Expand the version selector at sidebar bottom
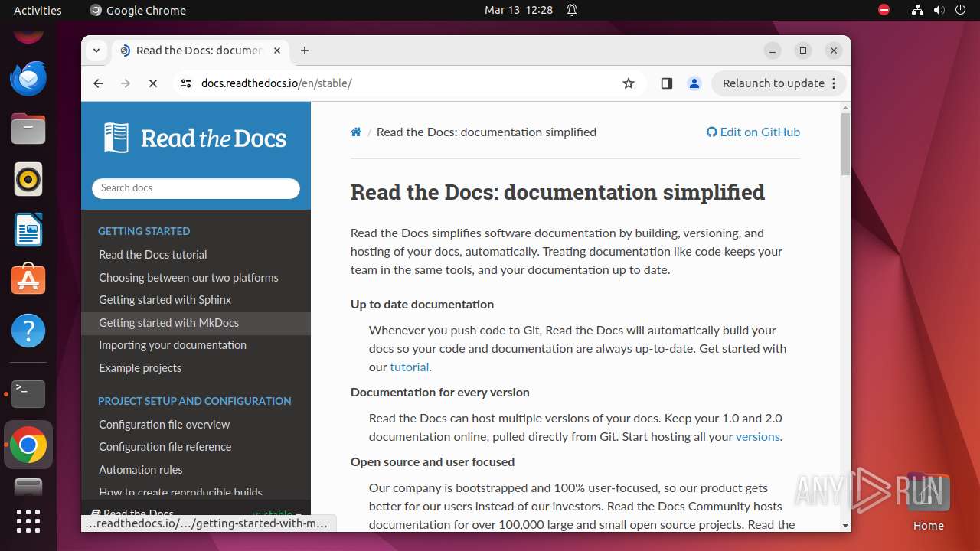980x551 pixels. pyautogui.click(x=196, y=514)
